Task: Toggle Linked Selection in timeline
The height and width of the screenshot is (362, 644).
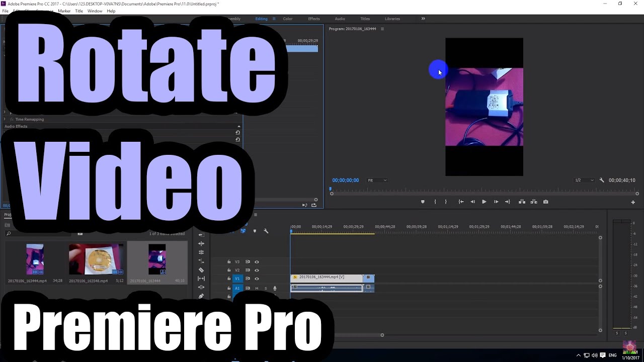Action: pos(243,231)
